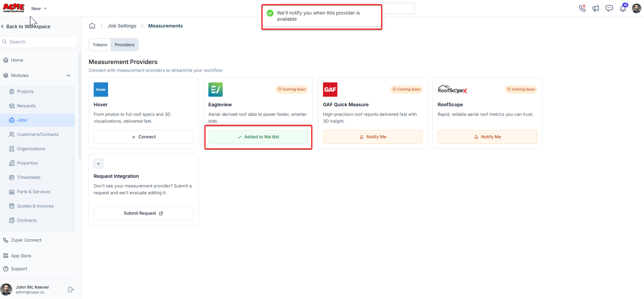
Task: Click Connect on the Hover card
Action: [144, 137]
